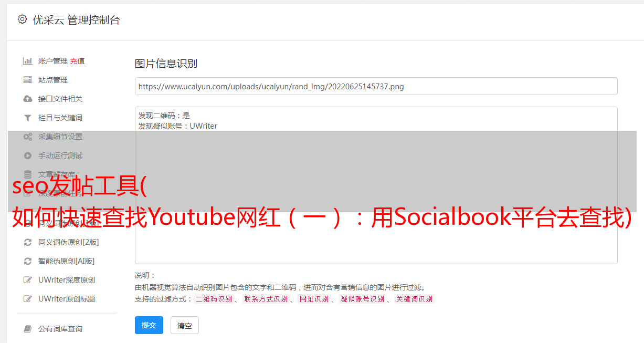
Task: Click the edit icon for UWriter原创标题
Action: click(28, 299)
